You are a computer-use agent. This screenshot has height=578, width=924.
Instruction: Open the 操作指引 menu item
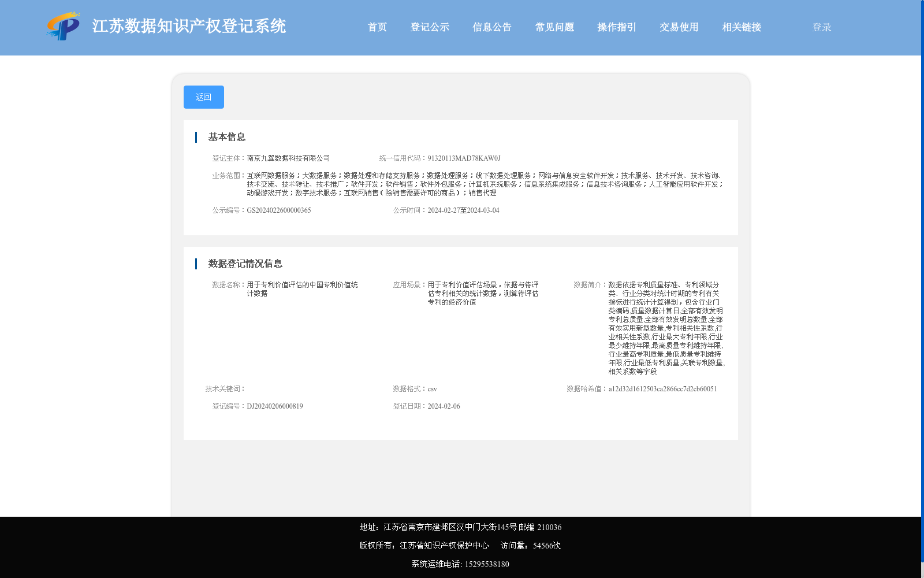tap(617, 27)
